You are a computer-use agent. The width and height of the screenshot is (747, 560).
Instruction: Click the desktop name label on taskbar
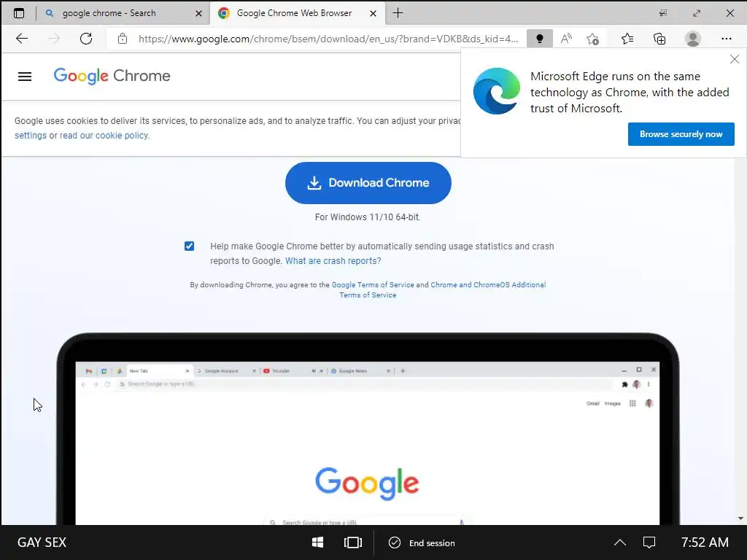[42, 542]
